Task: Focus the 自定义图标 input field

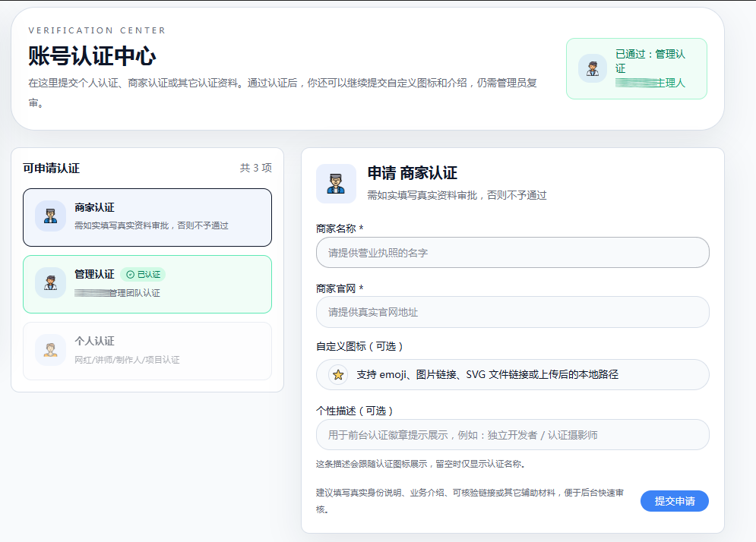Action: (513, 374)
